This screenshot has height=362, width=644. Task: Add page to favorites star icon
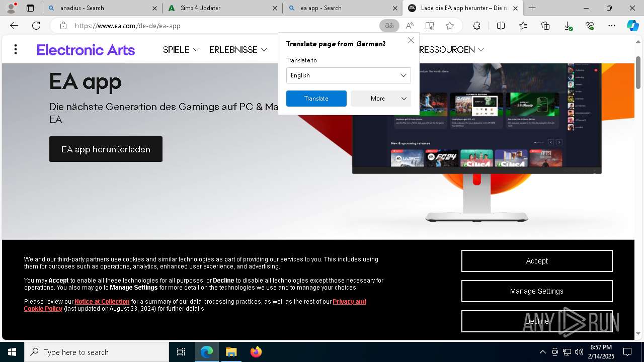[450, 26]
